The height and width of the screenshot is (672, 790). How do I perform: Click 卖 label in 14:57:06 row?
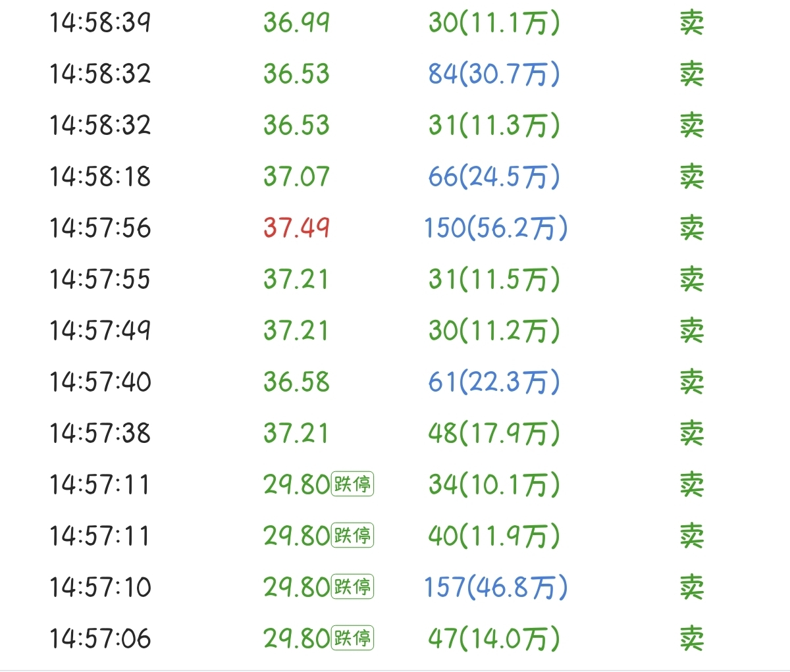click(692, 638)
